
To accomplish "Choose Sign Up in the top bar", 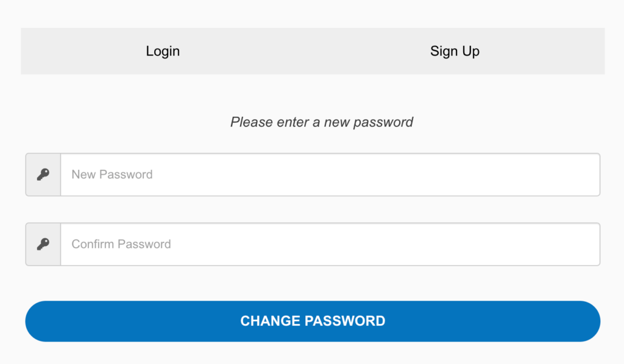I will coord(455,51).
